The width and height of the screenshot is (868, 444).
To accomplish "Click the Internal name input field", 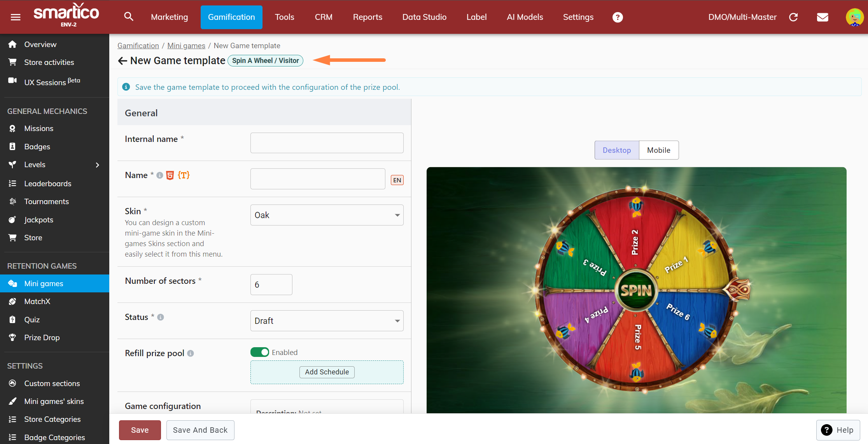I will tap(327, 143).
